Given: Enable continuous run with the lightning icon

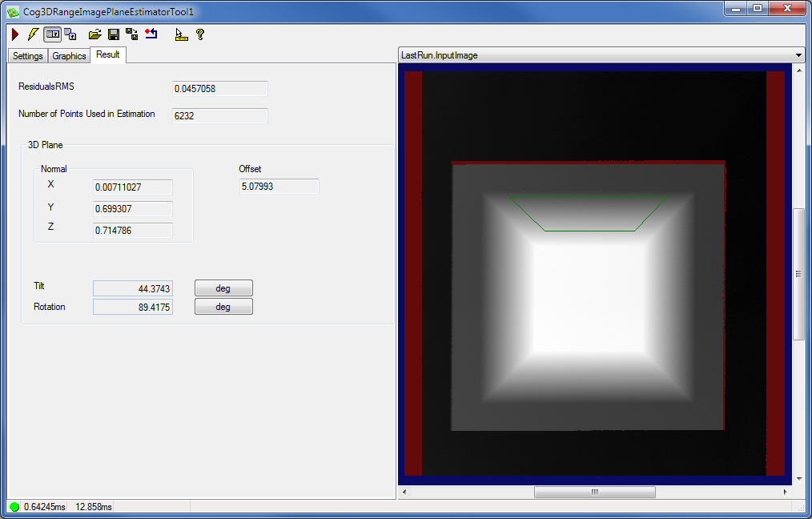Looking at the screenshot, I should click(x=33, y=34).
